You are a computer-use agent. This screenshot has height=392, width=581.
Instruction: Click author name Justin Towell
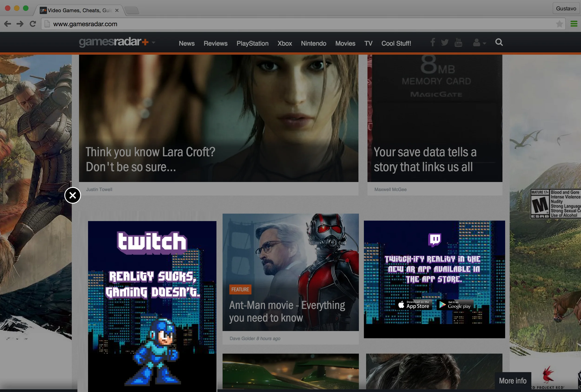99,189
